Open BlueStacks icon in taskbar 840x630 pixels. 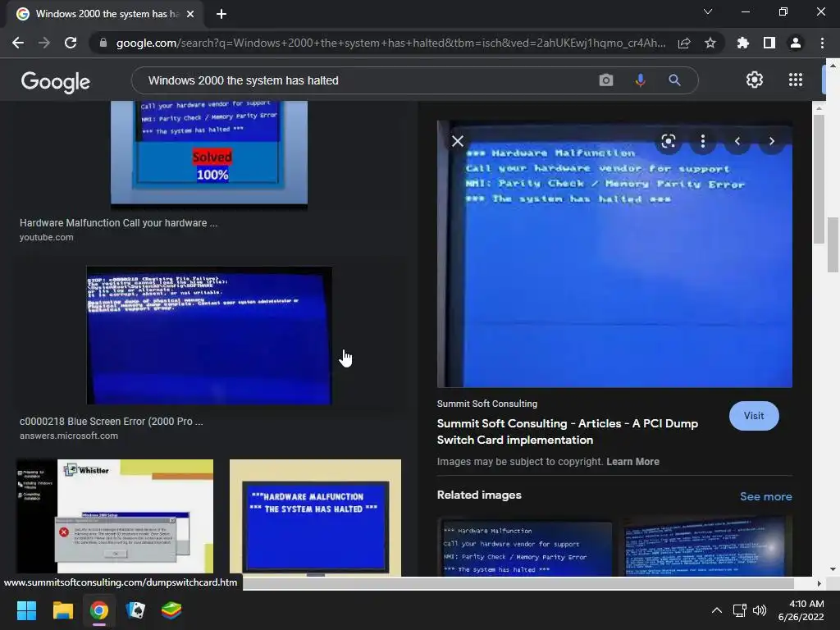(171, 610)
